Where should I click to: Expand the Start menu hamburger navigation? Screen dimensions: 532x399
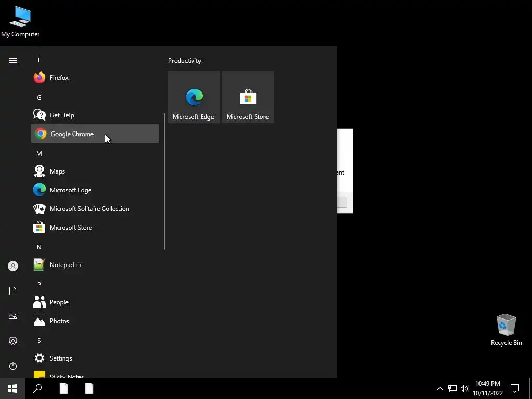[x=13, y=61]
